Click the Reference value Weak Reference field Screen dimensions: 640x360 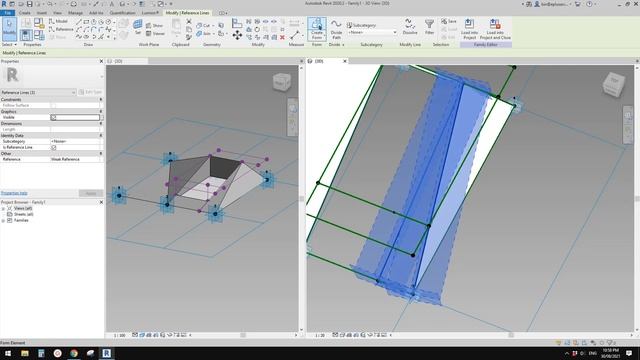click(76, 159)
